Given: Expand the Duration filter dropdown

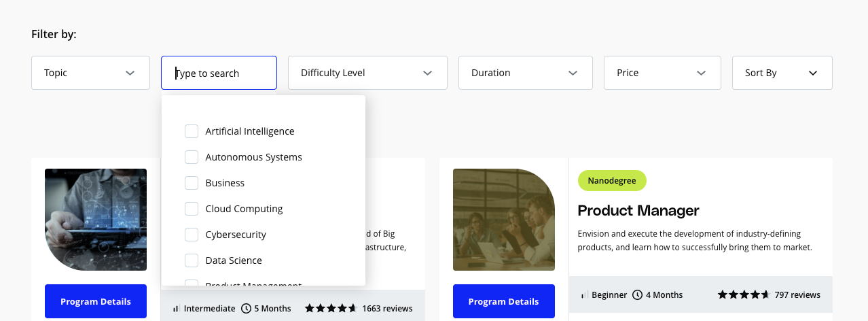Looking at the screenshot, I should (x=526, y=73).
